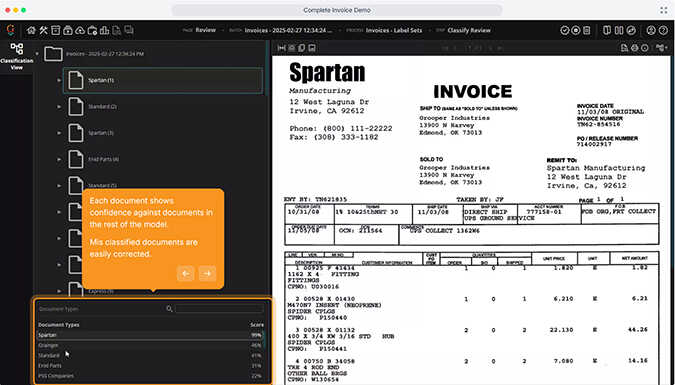Click the two-column layout icon
675x385 pixels.
point(619,31)
